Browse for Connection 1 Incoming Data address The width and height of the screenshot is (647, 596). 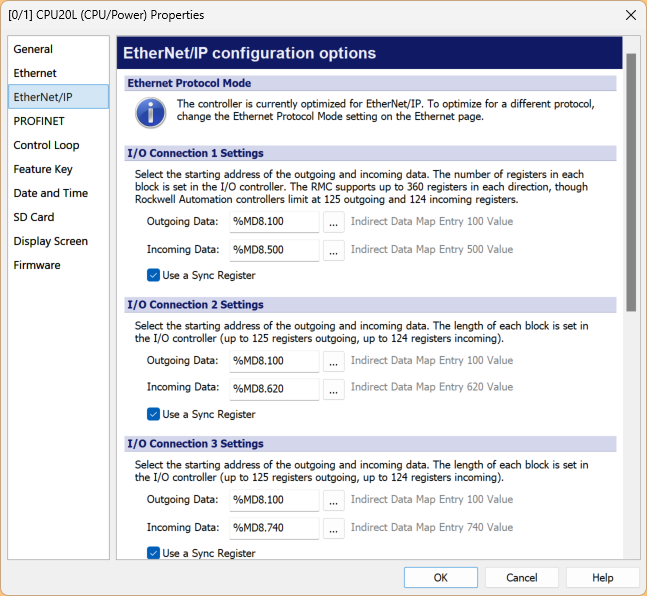(333, 250)
